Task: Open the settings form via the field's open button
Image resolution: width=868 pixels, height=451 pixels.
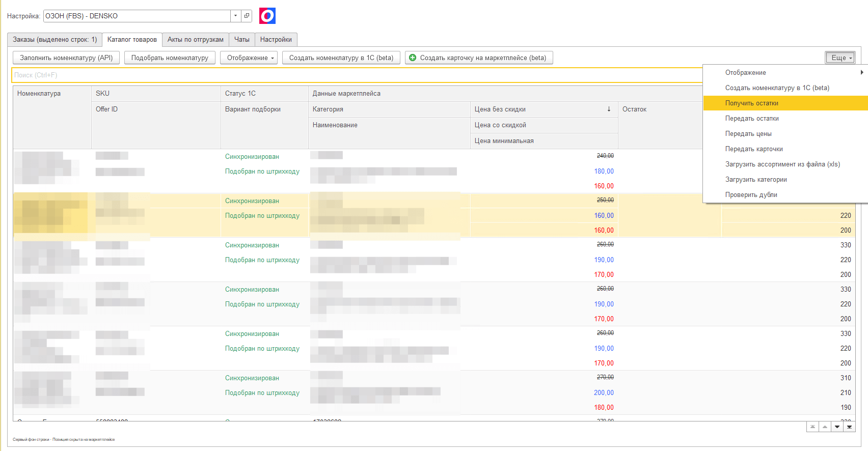Action: click(247, 16)
